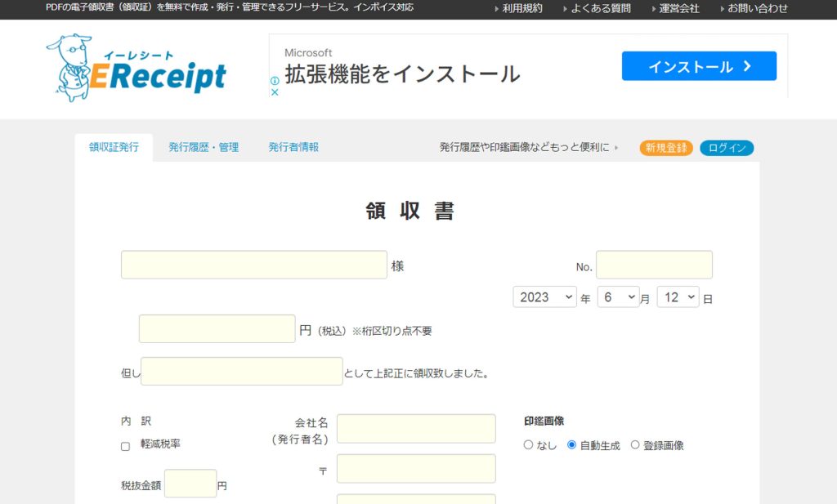Click the インストール ad button

(x=699, y=66)
